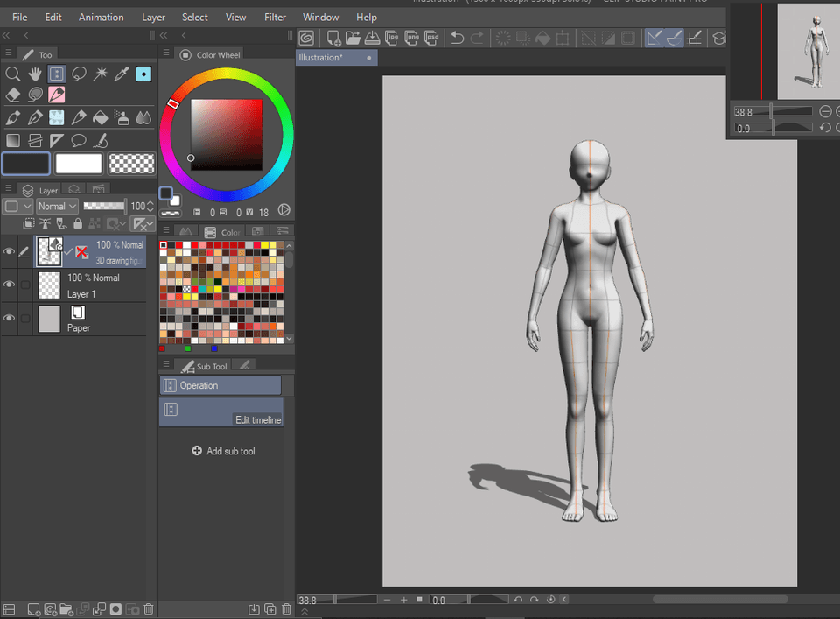Viewport: 840px width, 619px height.
Task: Click the Navigator thumbnail preview
Action: pos(808,51)
